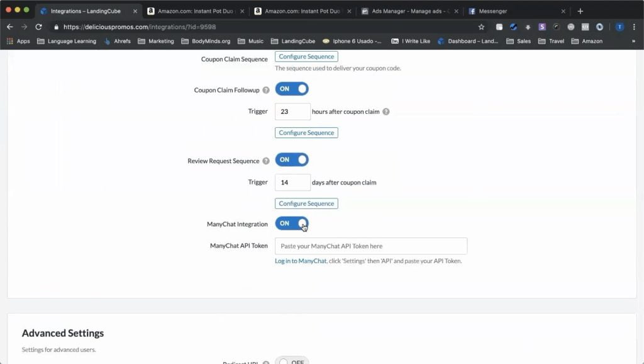Configure Sequence for Coupon Claim Sequence

(306, 56)
